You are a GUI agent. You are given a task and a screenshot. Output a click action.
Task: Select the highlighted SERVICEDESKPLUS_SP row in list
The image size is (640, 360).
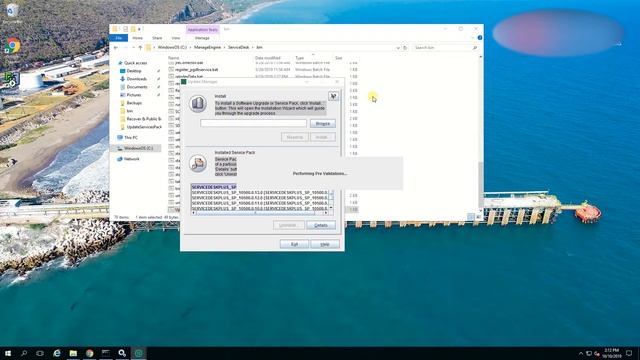point(214,187)
